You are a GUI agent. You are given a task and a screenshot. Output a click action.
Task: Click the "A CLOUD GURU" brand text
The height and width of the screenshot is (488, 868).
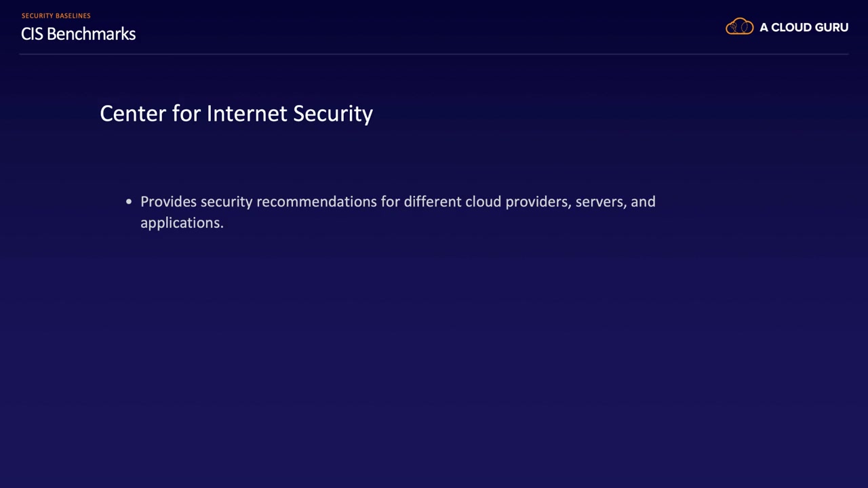(804, 28)
